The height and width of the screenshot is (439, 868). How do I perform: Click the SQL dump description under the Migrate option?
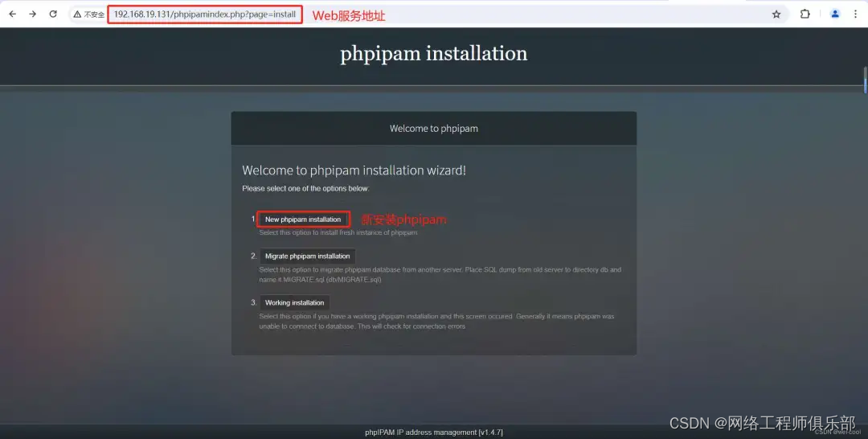click(x=440, y=275)
